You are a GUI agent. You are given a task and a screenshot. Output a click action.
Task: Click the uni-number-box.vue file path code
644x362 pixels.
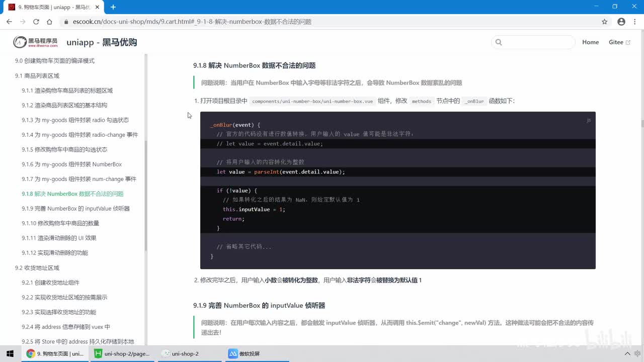(x=312, y=101)
